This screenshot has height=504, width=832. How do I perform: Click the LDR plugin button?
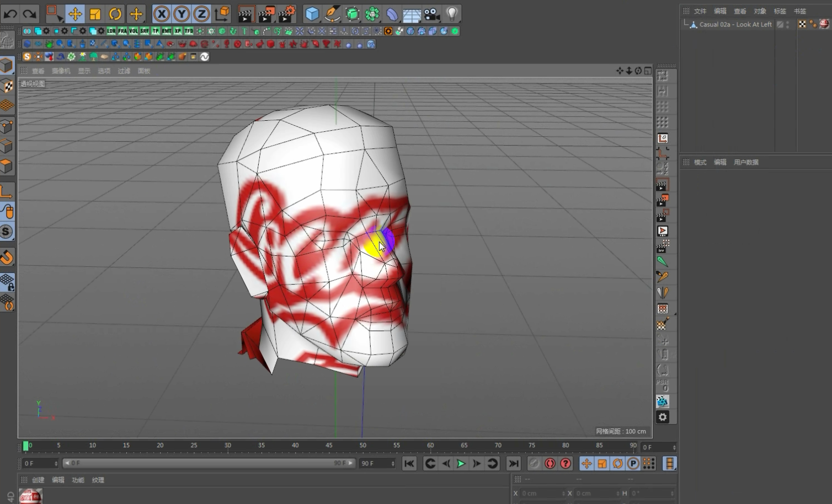(111, 31)
